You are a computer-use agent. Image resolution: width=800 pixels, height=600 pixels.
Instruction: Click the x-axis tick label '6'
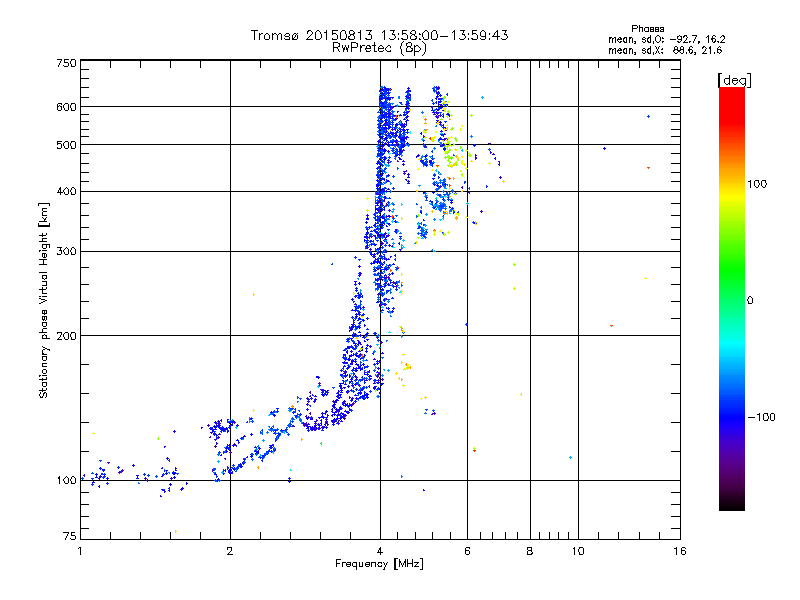pos(467,551)
